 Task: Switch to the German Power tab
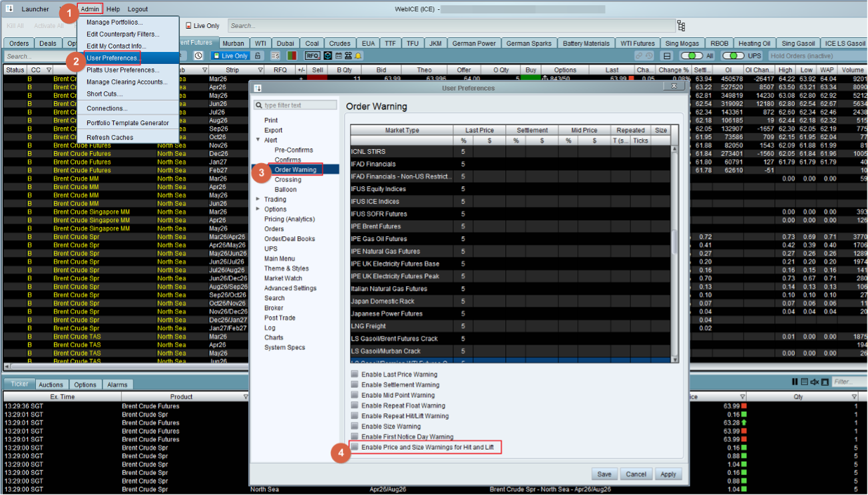tap(473, 43)
